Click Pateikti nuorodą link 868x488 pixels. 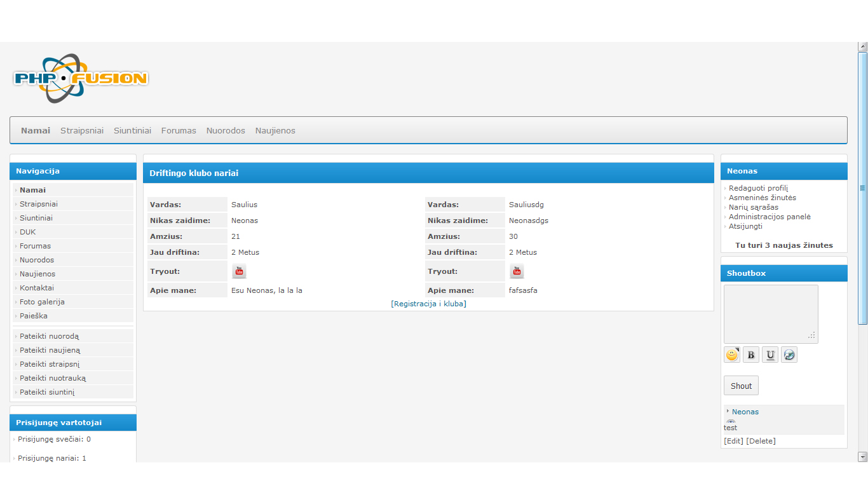pos(73,336)
